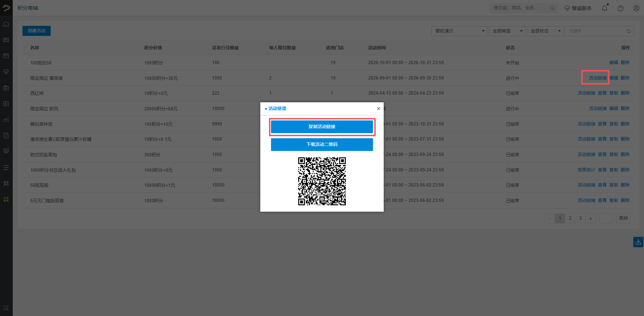
Task: Click the activity QR code image
Action: (322, 181)
